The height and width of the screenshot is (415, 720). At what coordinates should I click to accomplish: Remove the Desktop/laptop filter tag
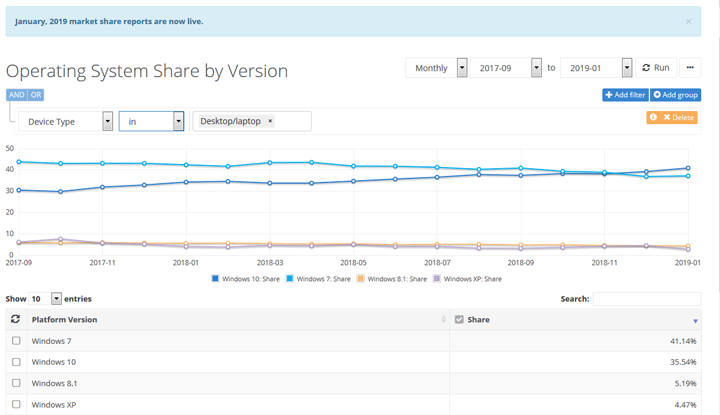tap(270, 122)
